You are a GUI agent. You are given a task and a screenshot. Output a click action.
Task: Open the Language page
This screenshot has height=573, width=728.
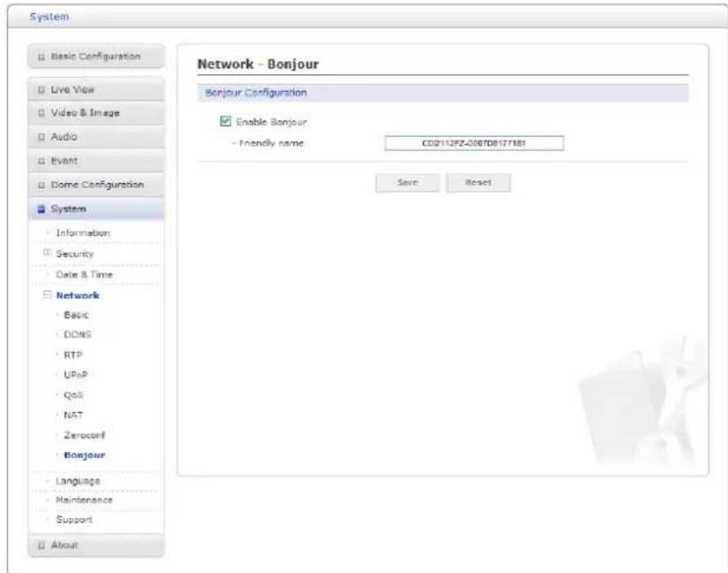pyautogui.click(x=78, y=481)
